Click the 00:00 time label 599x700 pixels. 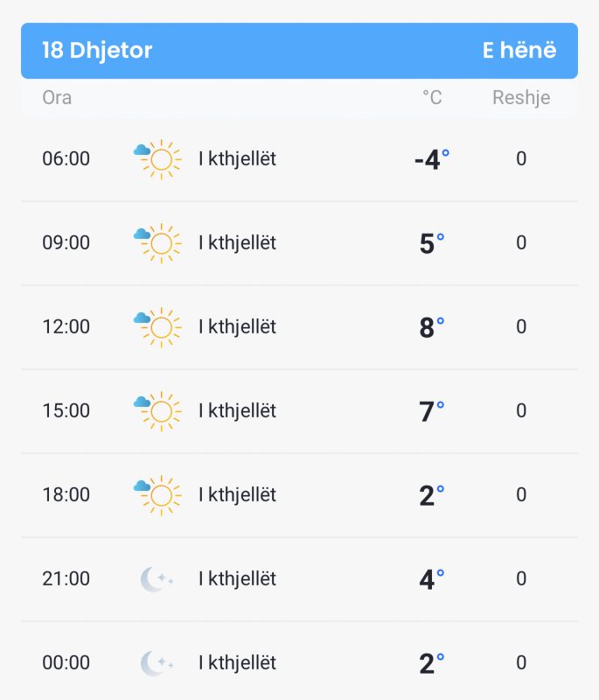pos(66,662)
